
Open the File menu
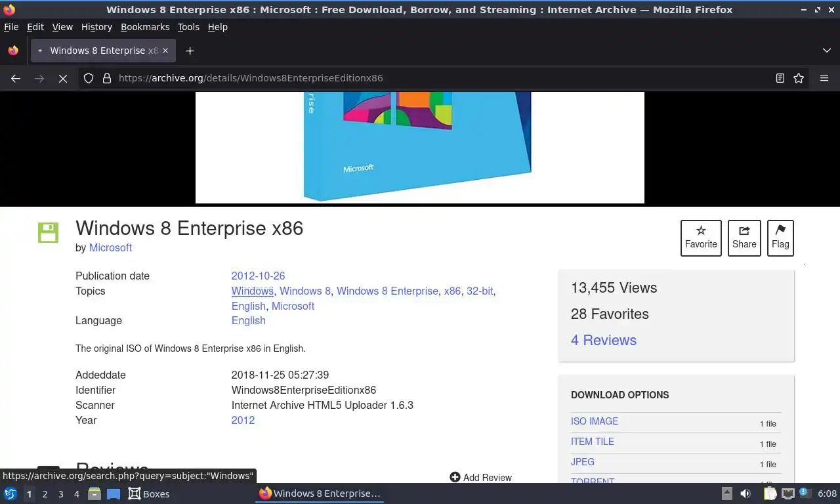point(11,27)
